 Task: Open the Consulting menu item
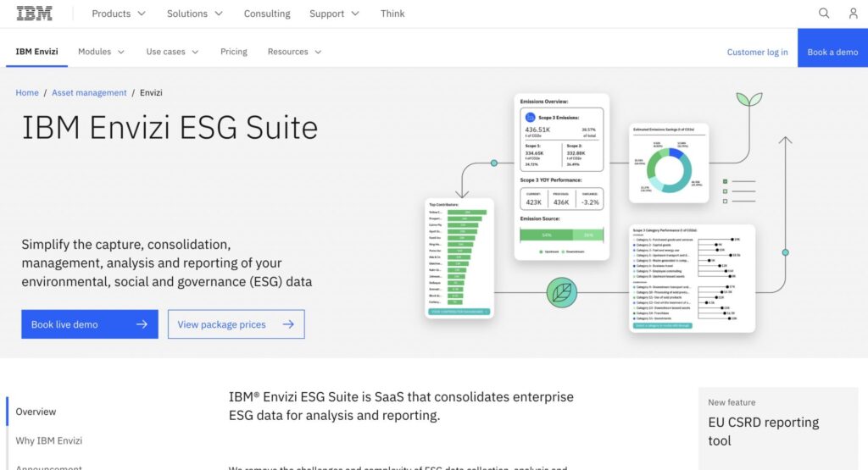tap(267, 14)
